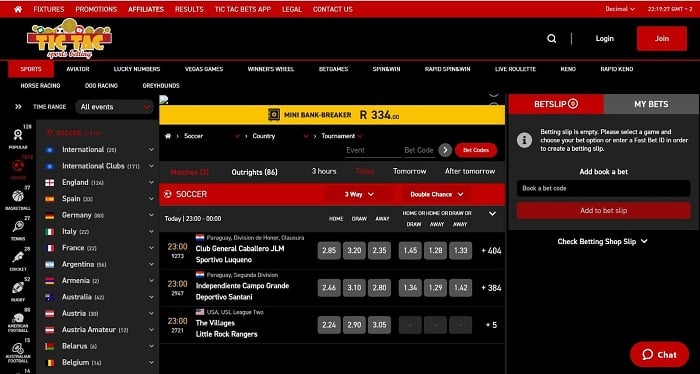700x374 pixels.
Task: Open +384 more markets for Independiente Campo Grande
Action: pos(491,288)
